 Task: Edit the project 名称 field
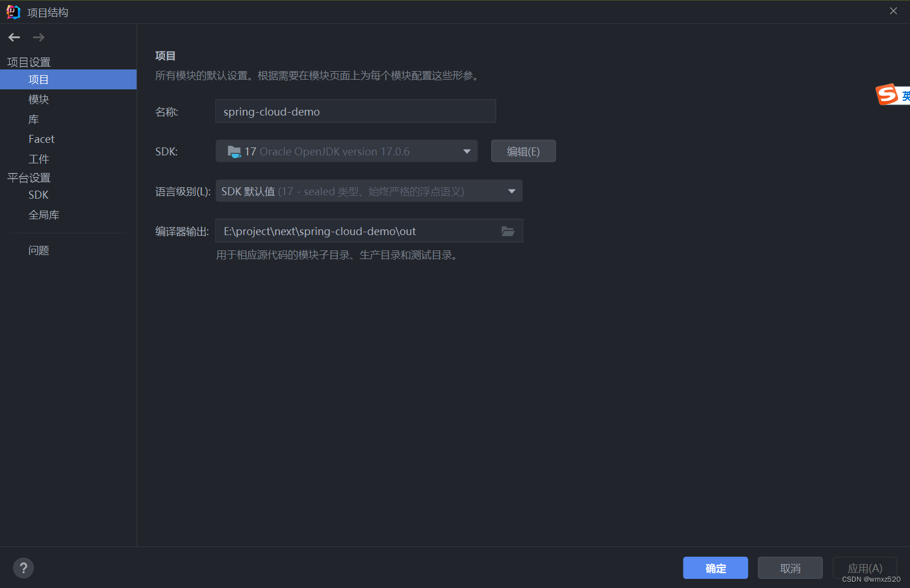coord(356,112)
